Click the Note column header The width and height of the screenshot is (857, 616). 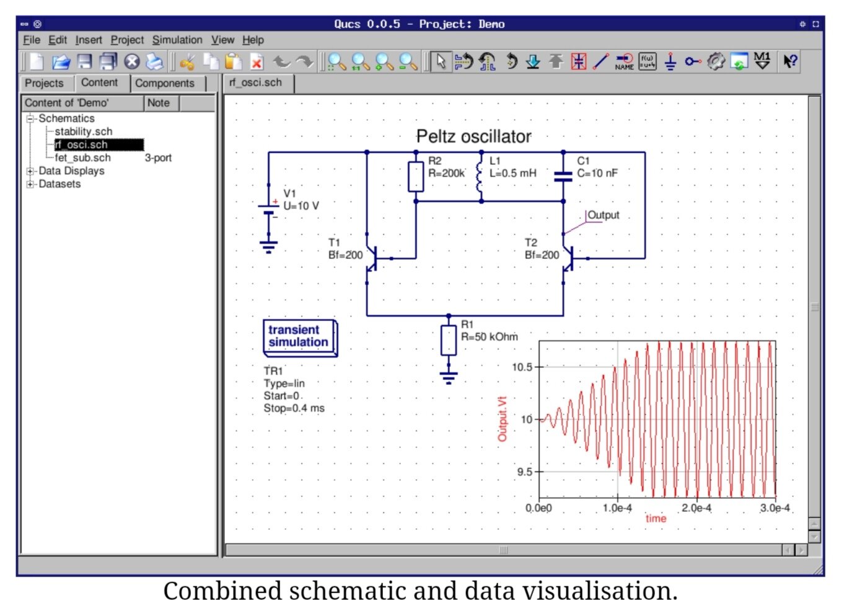click(161, 103)
